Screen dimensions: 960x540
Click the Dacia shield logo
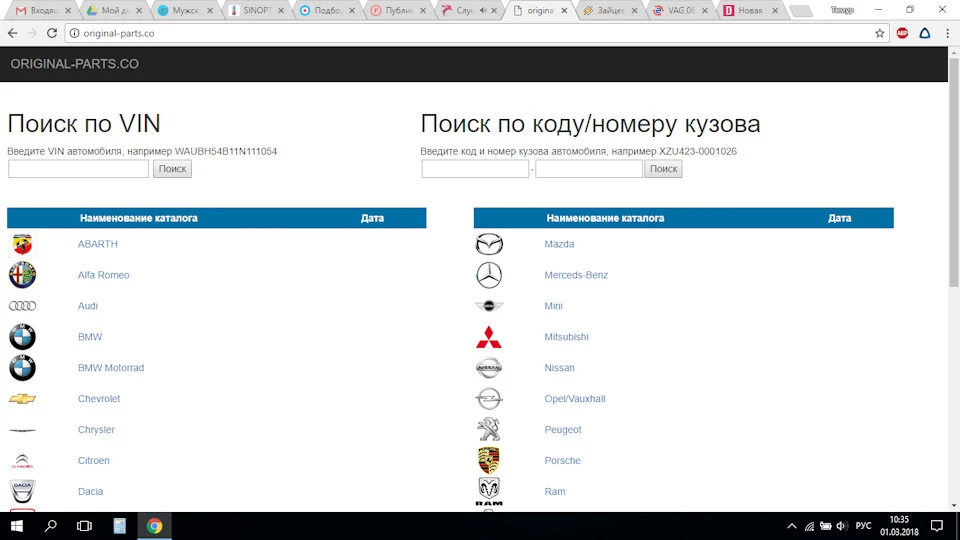point(22,492)
